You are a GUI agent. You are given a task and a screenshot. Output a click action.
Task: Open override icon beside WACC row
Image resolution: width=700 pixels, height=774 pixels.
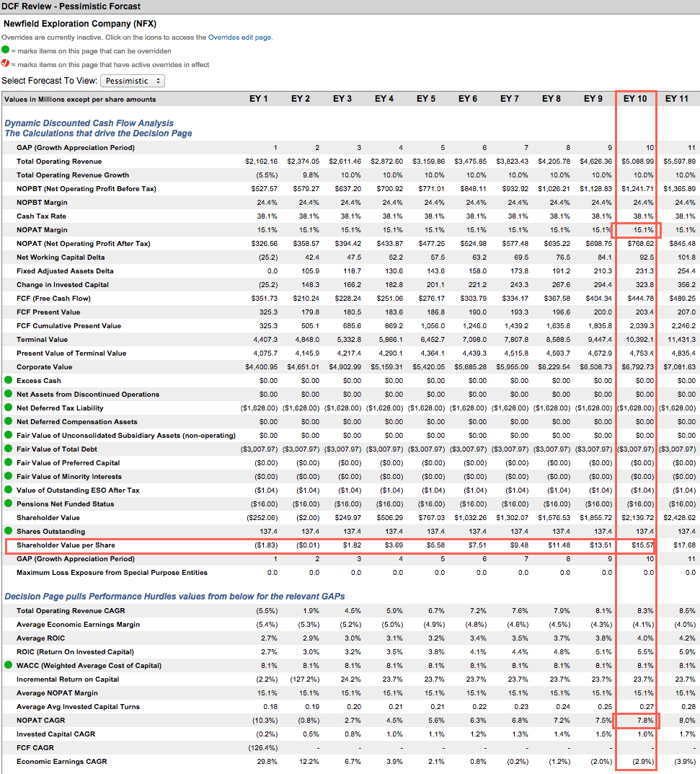tap(9, 665)
